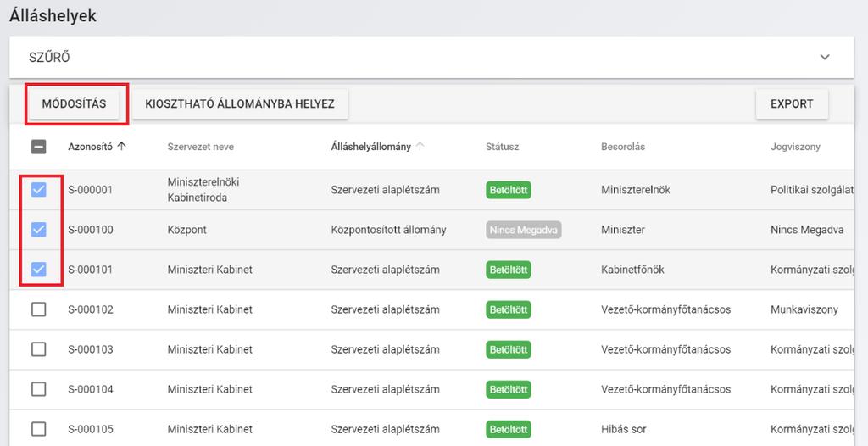Viewport: 868px width, 446px height.
Task: Click Nincs Megadva in Jogviszony column
Action: pyautogui.click(x=807, y=230)
